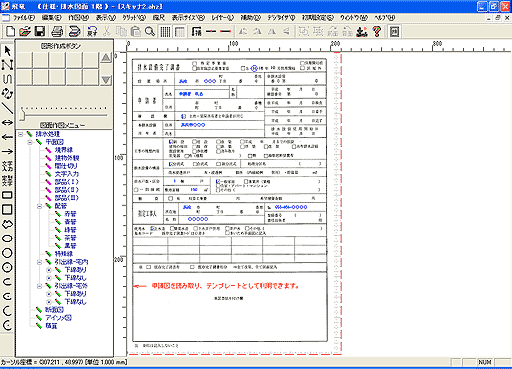This screenshot has height=369, width=512.
Task: Open the レイヤー(L) menu
Action: click(223, 18)
